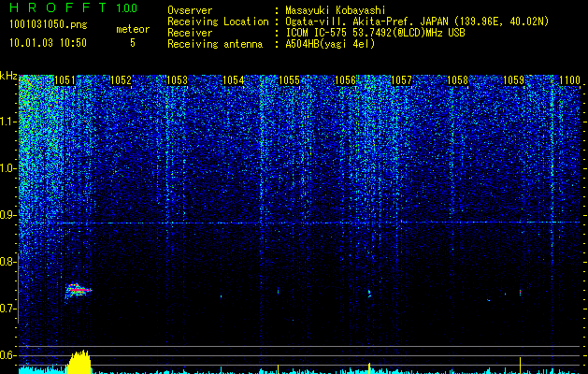Select the A504HB(yagi 4el) antenna text
The height and width of the screenshot is (374, 588).
[330, 44]
